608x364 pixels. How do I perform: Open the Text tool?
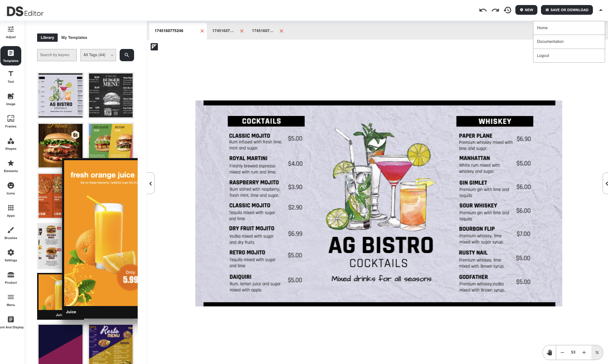click(11, 77)
